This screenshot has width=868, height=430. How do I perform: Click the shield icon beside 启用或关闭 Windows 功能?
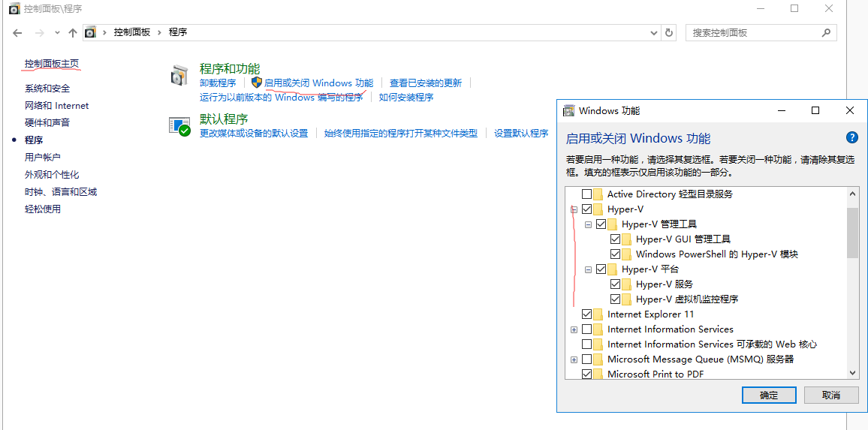click(256, 83)
